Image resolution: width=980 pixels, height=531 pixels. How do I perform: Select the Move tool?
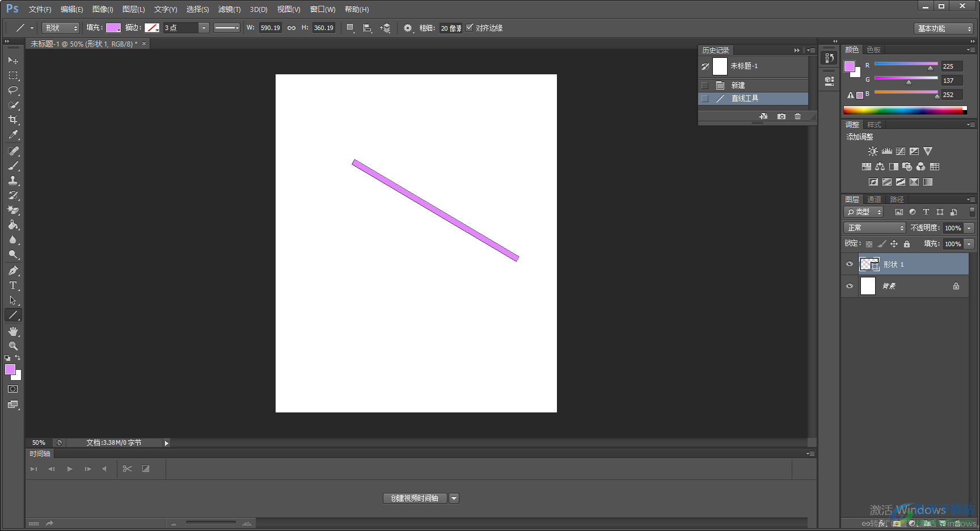click(x=13, y=60)
